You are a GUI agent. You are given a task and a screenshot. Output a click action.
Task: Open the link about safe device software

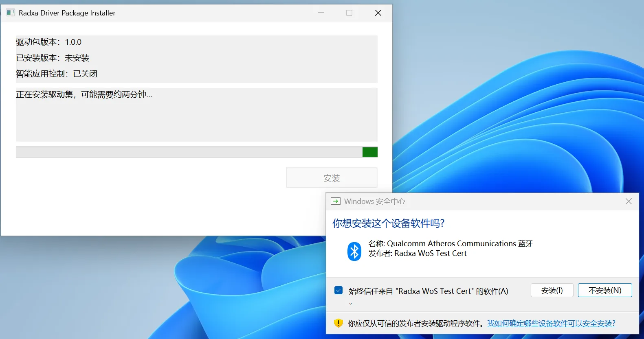click(551, 323)
